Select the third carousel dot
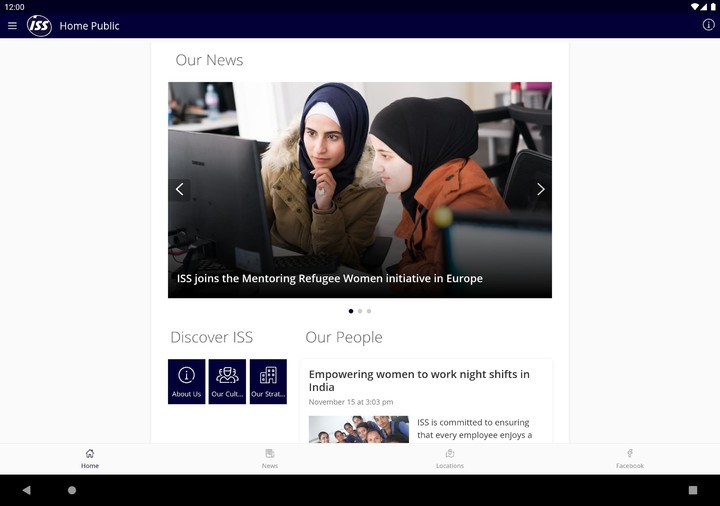 (369, 311)
